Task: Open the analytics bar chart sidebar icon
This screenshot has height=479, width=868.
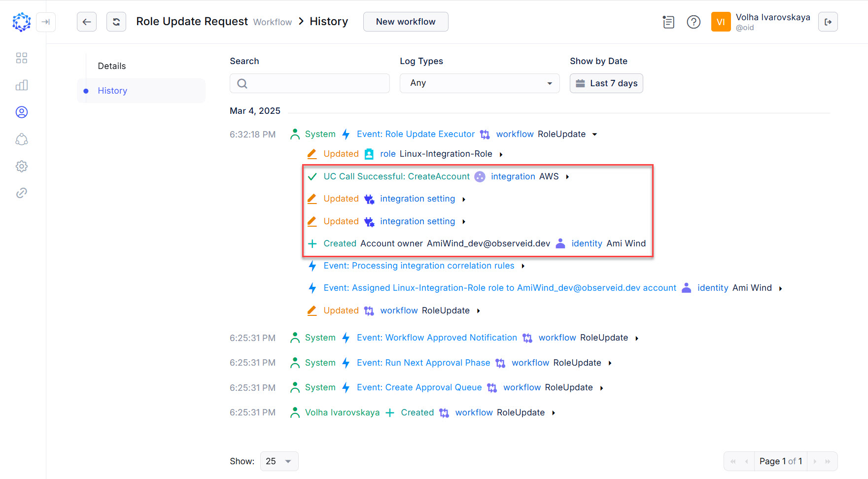Action: (22, 85)
